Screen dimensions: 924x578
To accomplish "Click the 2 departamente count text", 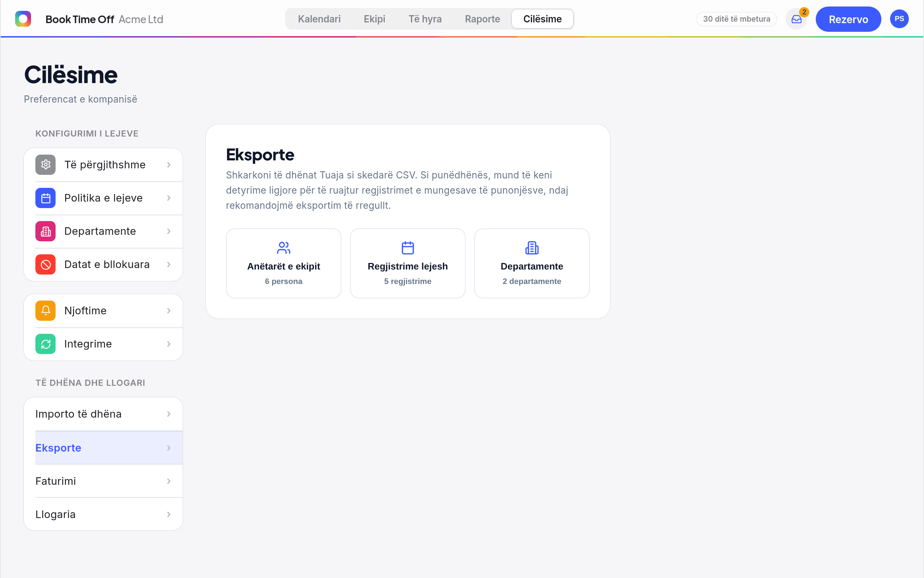I will 532,281.
